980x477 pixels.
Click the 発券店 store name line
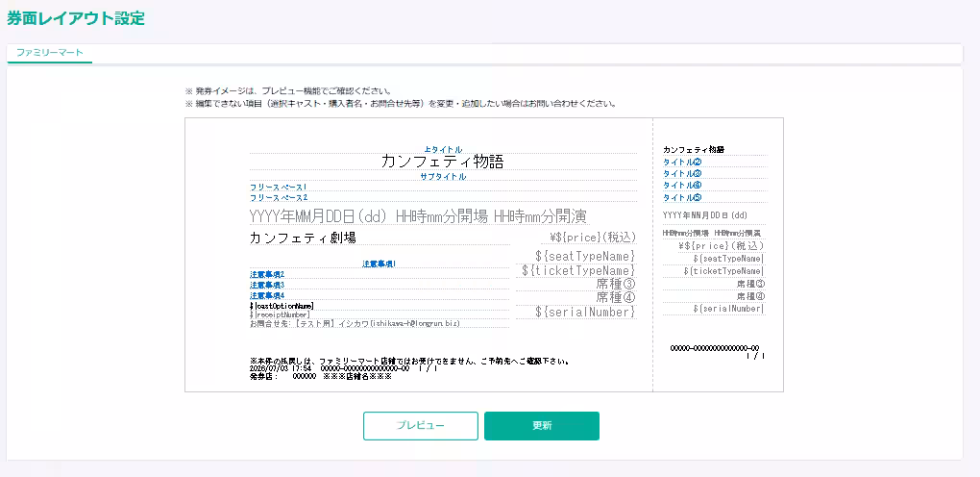coord(321,377)
